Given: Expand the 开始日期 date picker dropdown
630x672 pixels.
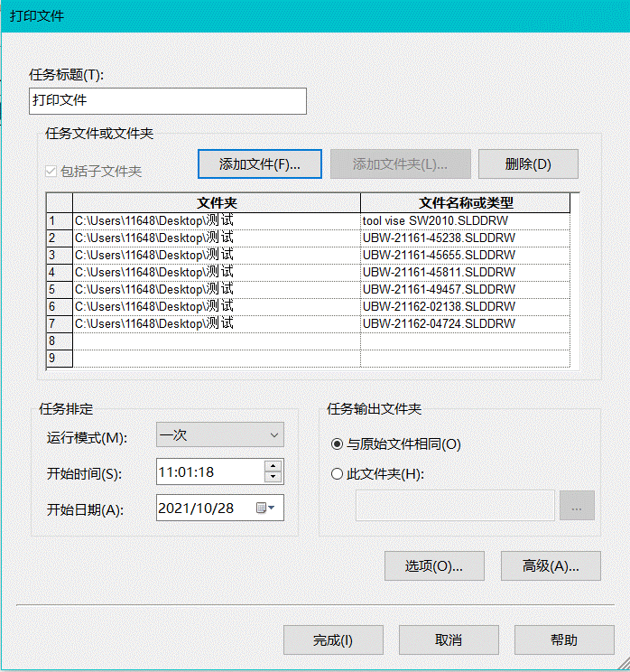Looking at the screenshot, I should (272, 509).
